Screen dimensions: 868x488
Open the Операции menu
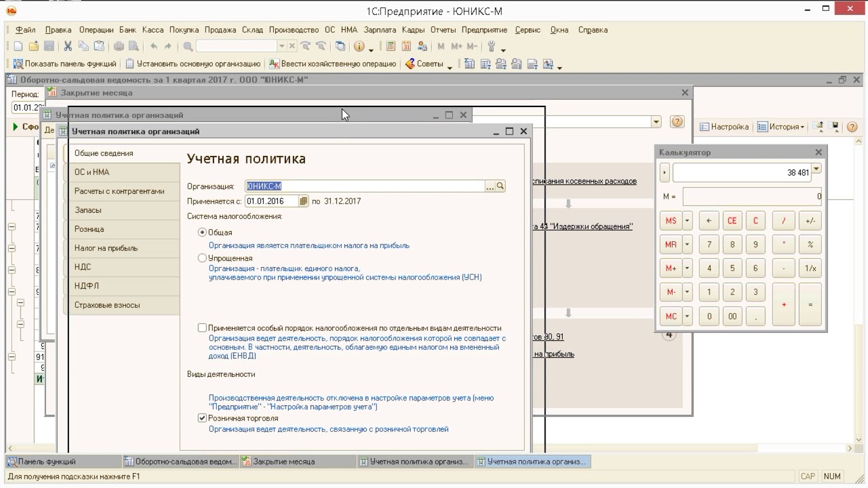point(96,30)
